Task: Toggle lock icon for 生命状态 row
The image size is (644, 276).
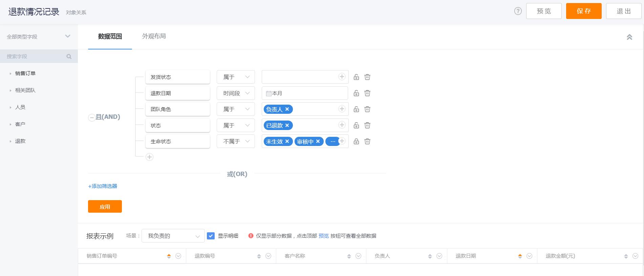Action: pyautogui.click(x=356, y=142)
